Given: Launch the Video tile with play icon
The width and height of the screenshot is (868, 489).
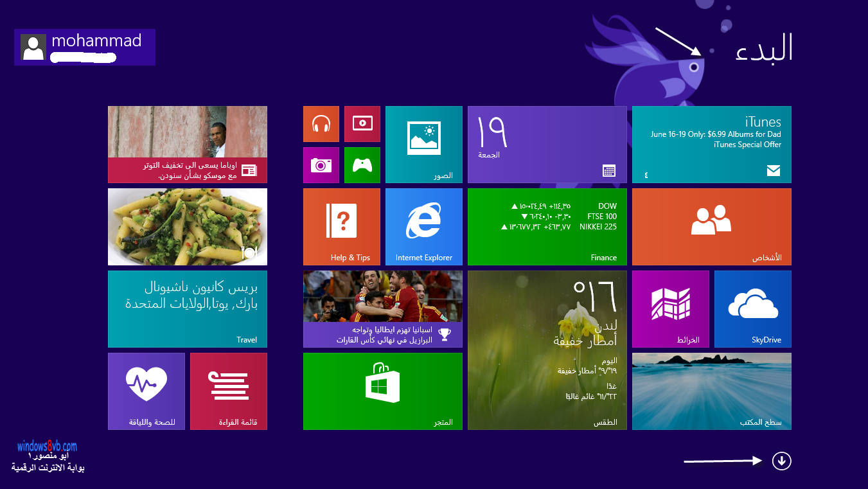Looking at the screenshot, I should (362, 124).
